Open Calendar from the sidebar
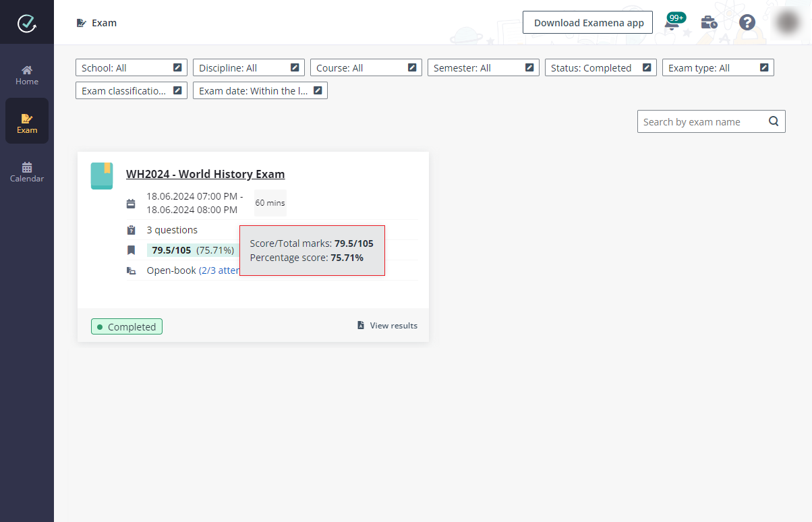 (27, 172)
